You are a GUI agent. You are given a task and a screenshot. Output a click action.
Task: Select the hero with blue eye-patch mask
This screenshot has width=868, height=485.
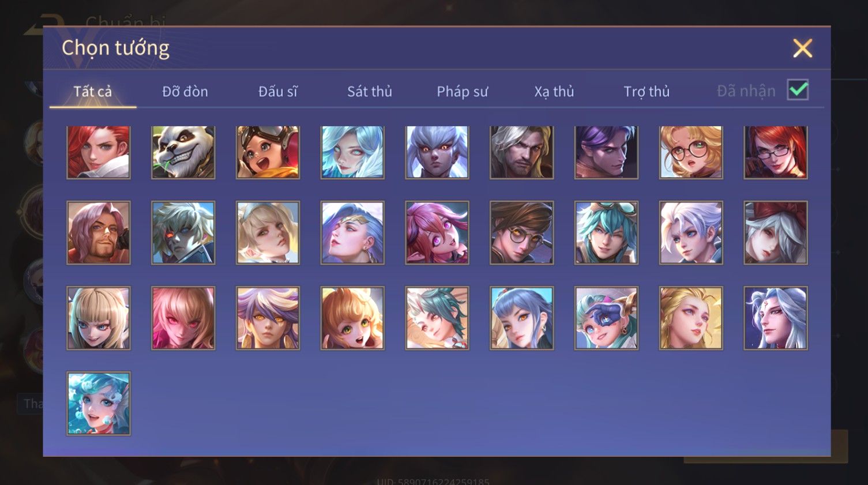(x=606, y=318)
